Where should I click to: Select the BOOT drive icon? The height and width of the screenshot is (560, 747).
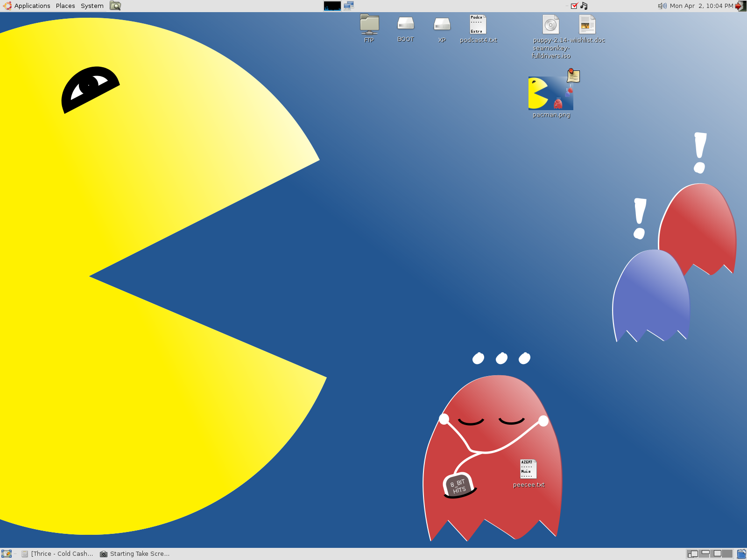click(406, 23)
